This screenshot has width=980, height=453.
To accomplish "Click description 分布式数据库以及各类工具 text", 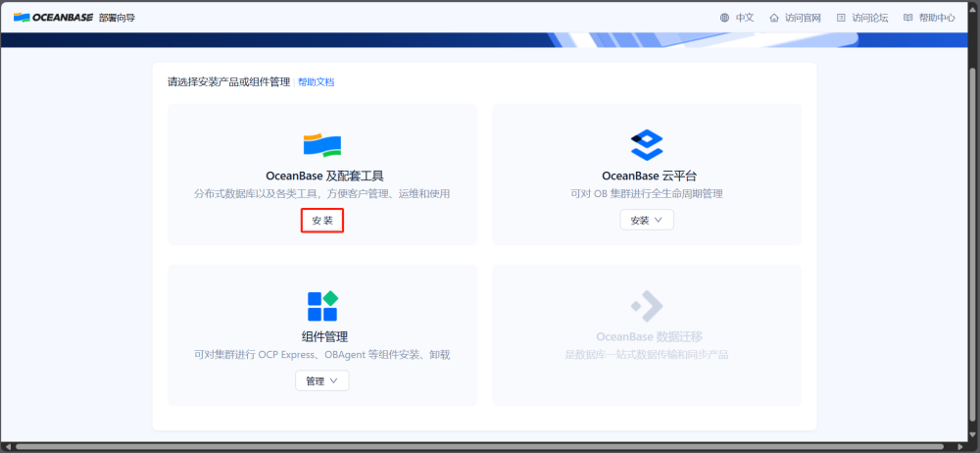I will [x=322, y=194].
